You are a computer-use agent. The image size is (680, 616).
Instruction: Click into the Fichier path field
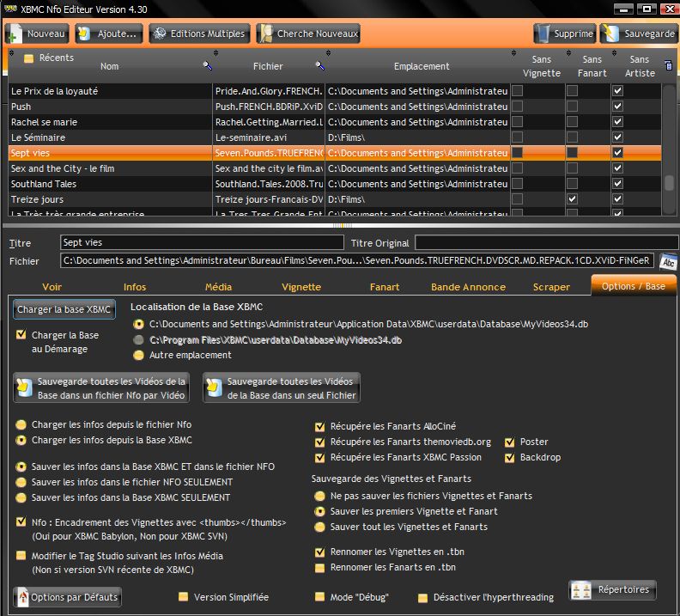pos(357,260)
